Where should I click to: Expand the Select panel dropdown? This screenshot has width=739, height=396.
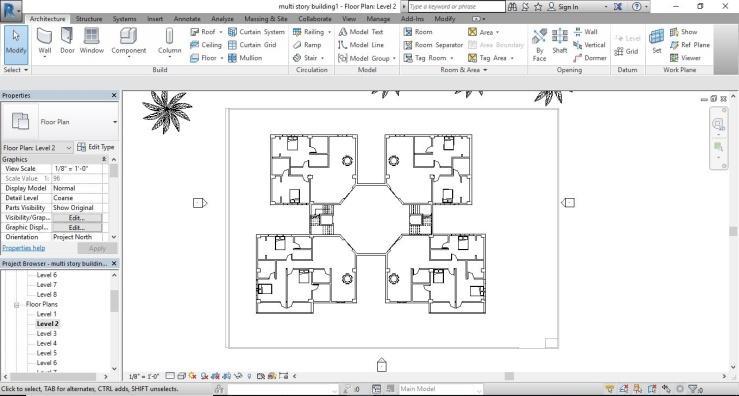[16, 70]
